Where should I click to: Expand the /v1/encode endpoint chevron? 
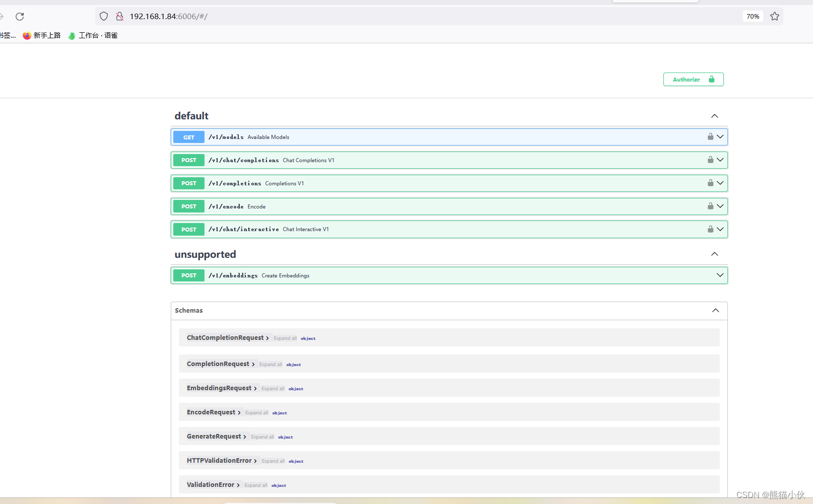pyautogui.click(x=720, y=206)
